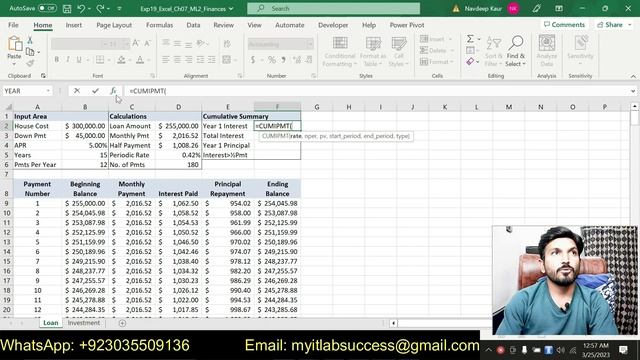
Task: Click the Paste clipboard icon
Action: pos(14,44)
